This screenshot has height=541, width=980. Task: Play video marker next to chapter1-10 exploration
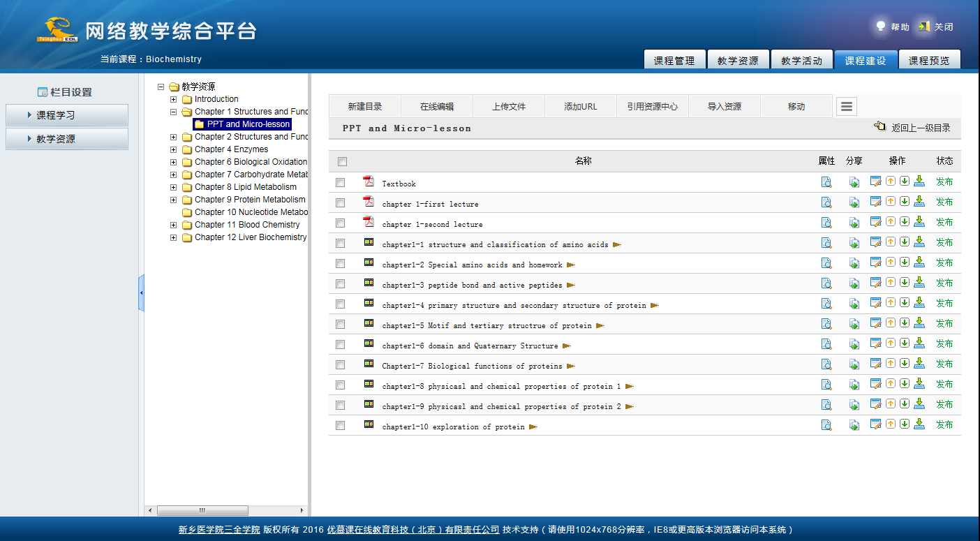[533, 427]
